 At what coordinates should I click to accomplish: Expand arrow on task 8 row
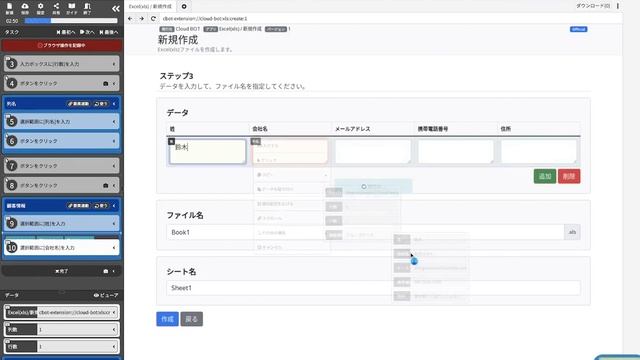(114, 185)
